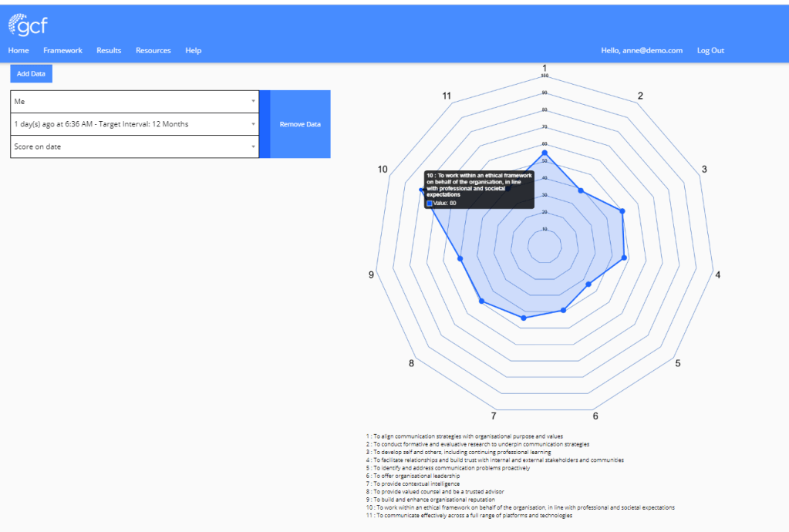The width and height of the screenshot is (789, 532).
Task: Click data point on axis 1 of radar
Action: (545, 153)
